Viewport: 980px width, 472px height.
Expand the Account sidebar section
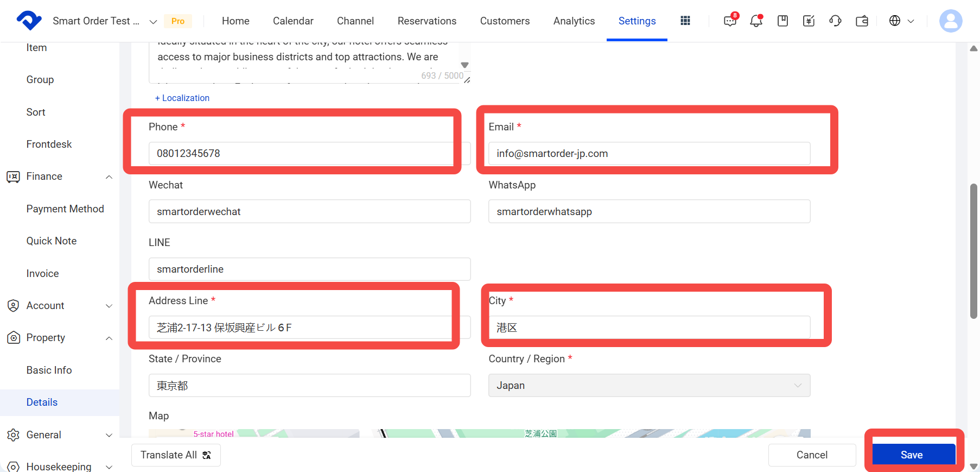point(109,306)
